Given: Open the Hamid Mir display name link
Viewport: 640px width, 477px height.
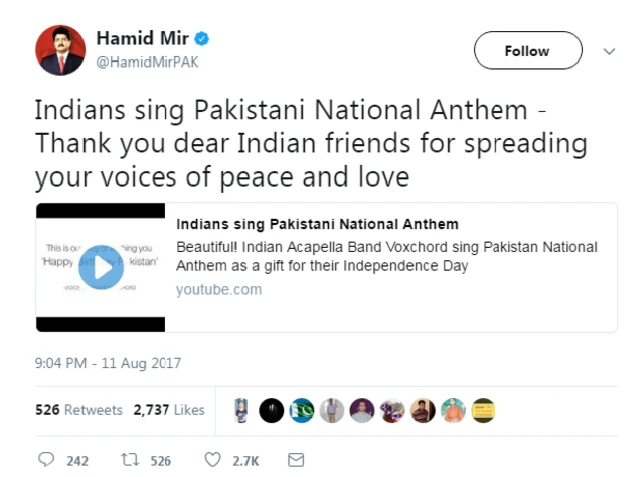Looking at the screenshot, I should point(141,39).
